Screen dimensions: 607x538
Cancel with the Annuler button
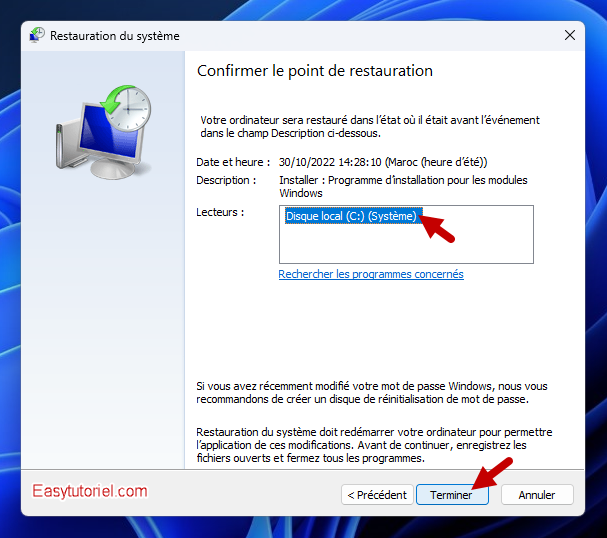537,495
